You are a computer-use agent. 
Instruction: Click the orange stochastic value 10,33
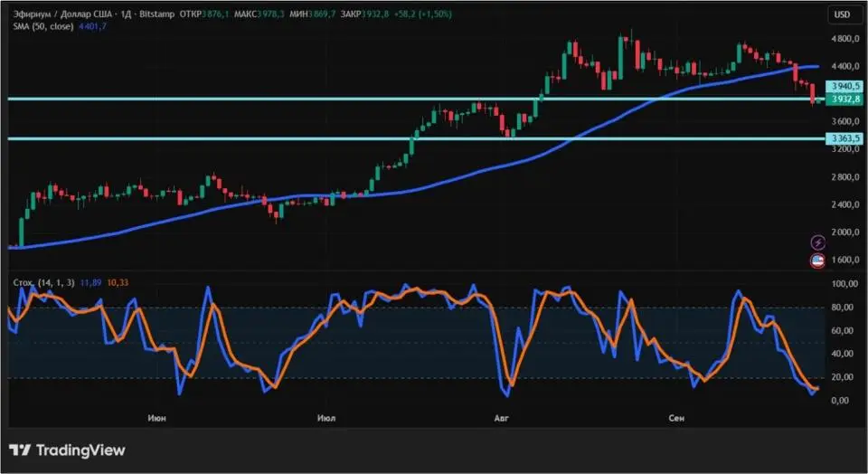(118, 283)
